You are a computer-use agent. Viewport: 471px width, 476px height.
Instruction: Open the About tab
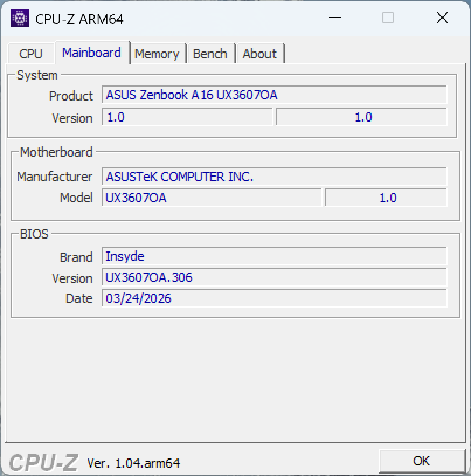[x=259, y=54]
